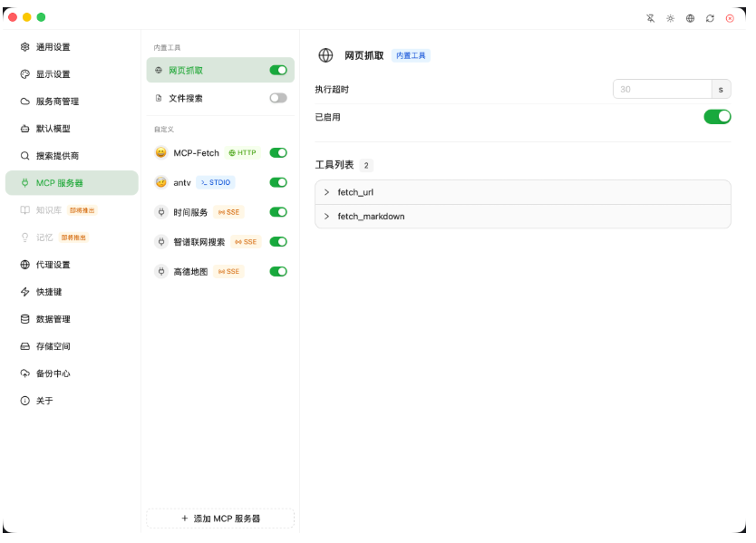756x543 pixels.
Task: Open 服务商管理 in the sidebar
Action: point(72,102)
